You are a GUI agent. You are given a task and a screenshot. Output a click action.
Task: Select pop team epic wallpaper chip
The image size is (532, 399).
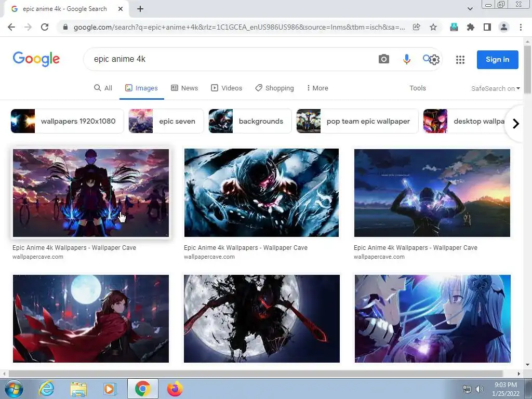(357, 121)
